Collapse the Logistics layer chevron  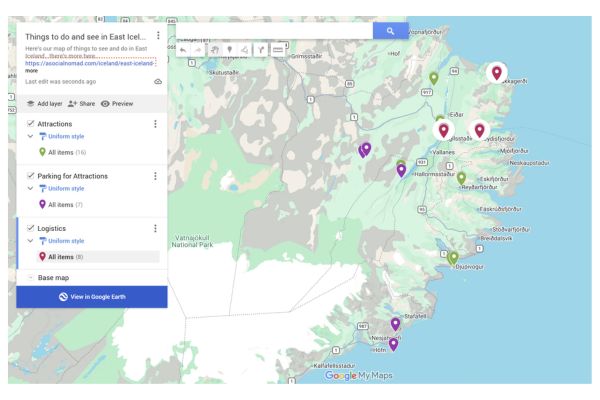[x=30, y=241]
